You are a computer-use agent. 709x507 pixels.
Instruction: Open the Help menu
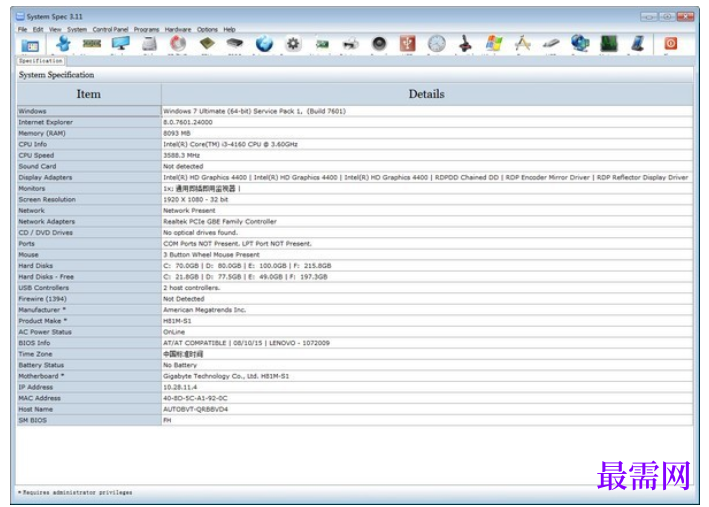pos(229,29)
